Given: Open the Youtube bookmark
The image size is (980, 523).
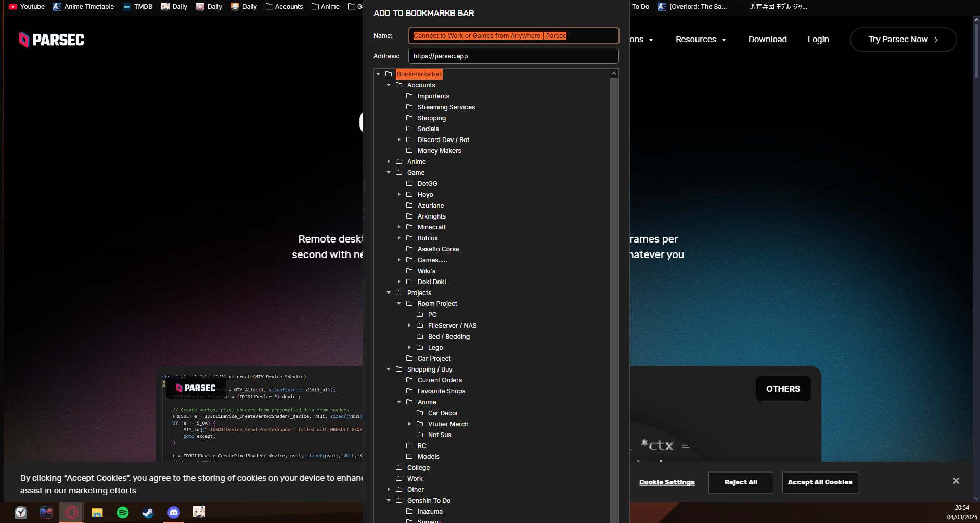Looking at the screenshot, I should pyautogui.click(x=27, y=7).
